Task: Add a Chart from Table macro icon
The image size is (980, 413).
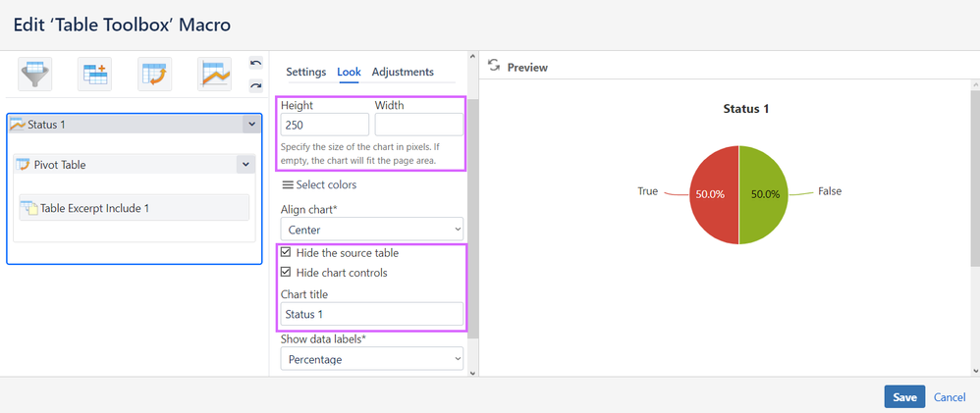Action: pos(214,75)
